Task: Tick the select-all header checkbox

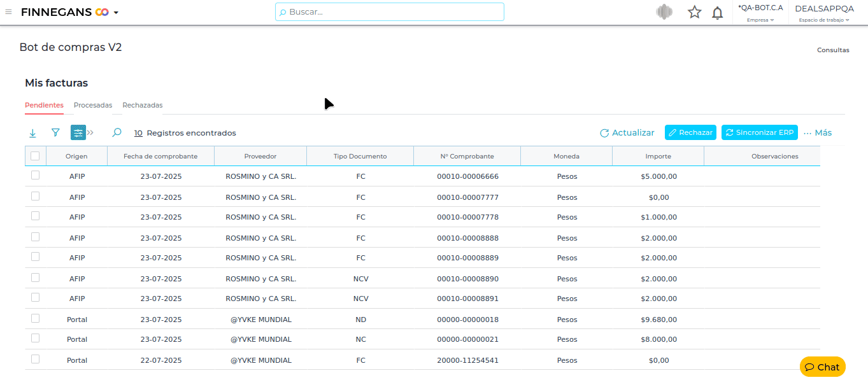Action: pyautogui.click(x=35, y=156)
